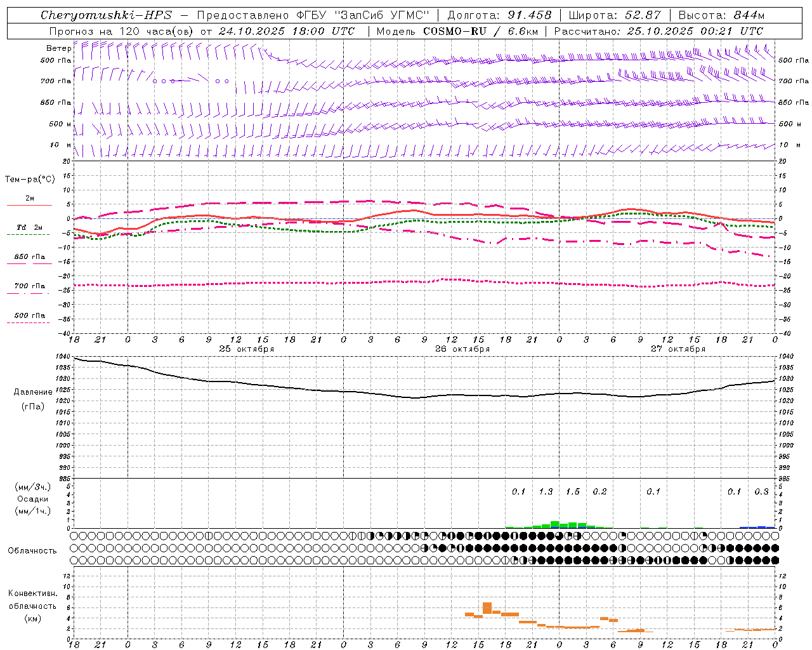Click the '(мм/3ч.)' unit label
The image size is (812, 650).
click(32, 487)
